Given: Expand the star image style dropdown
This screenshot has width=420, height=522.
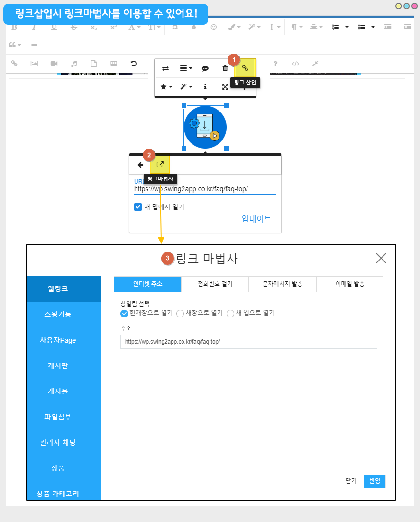Looking at the screenshot, I should point(166,87).
